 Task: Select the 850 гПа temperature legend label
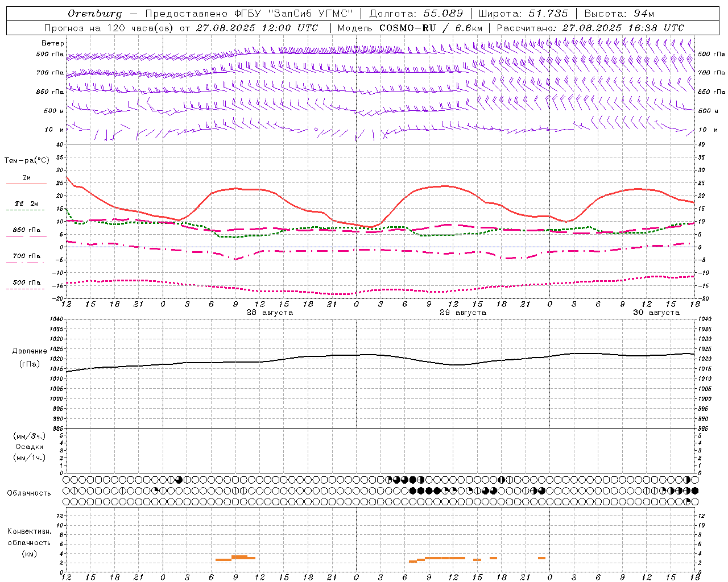click(x=27, y=230)
